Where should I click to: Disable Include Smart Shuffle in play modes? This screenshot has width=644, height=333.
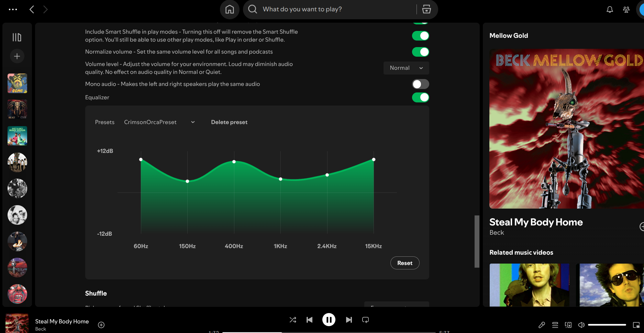click(x=420, y=36)
